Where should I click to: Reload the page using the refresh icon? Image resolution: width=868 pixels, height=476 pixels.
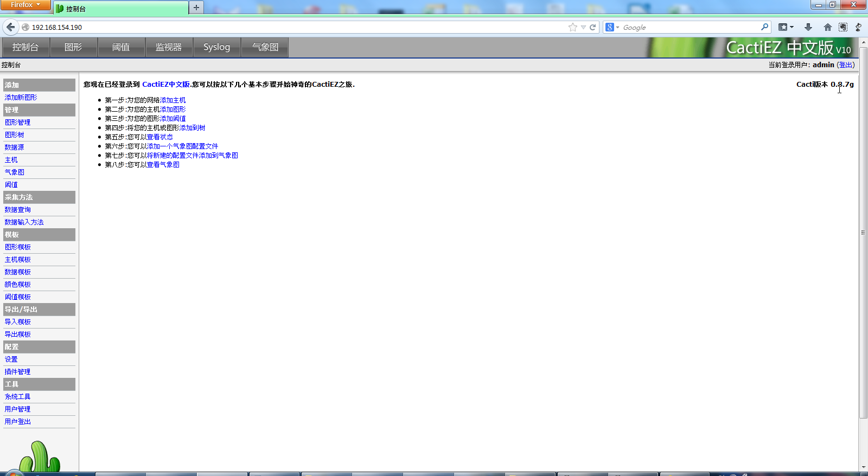tap(592, 27)
